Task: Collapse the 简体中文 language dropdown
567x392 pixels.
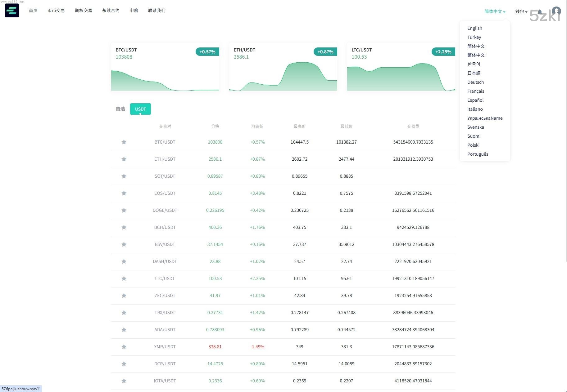Action: click(x=495, y=11)
